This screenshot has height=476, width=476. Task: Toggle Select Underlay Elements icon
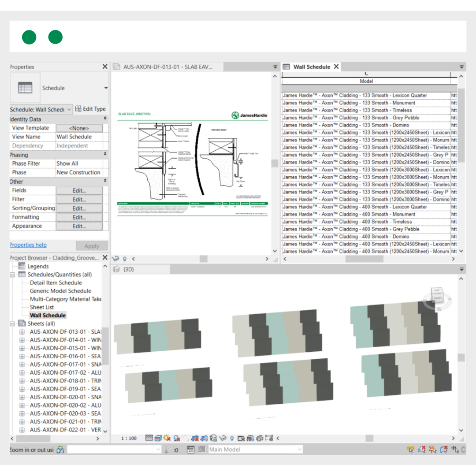(422, 450)
